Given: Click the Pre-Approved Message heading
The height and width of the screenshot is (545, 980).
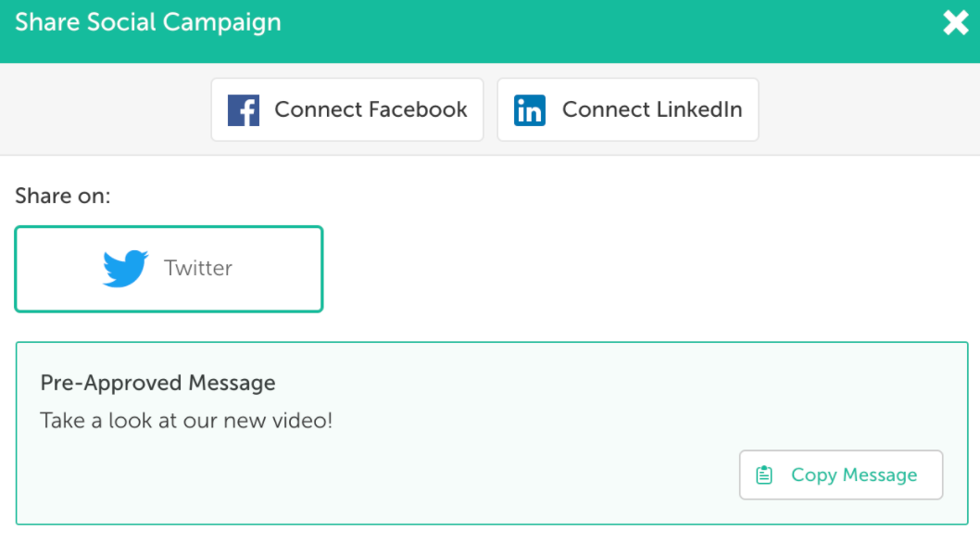Looking at the screenshot, I should click(157, 384).
